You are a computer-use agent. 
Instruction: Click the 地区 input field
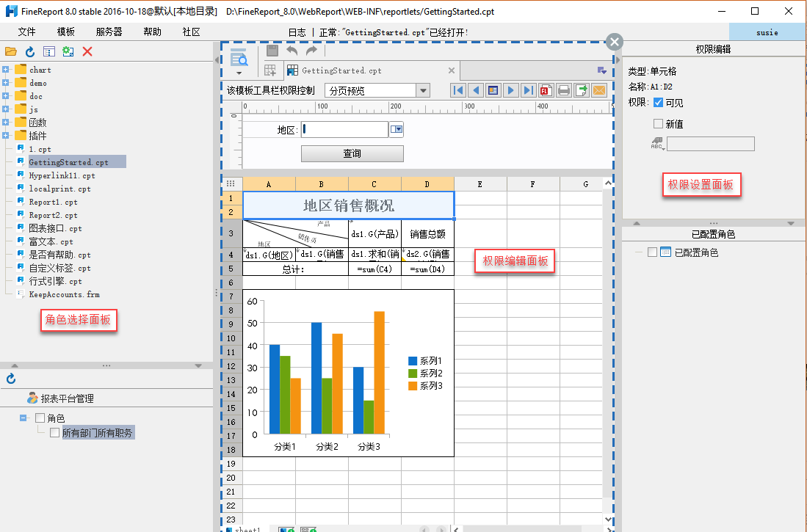(344, 130)
